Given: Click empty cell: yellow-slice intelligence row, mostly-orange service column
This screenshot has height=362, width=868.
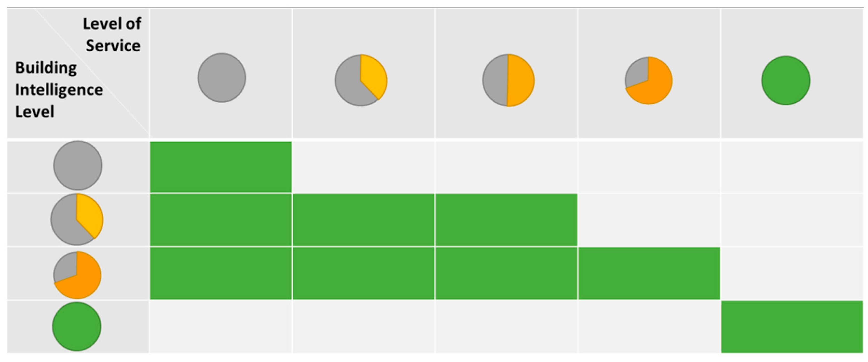Looking at the screenshot, I should click(x=649, y=220).
